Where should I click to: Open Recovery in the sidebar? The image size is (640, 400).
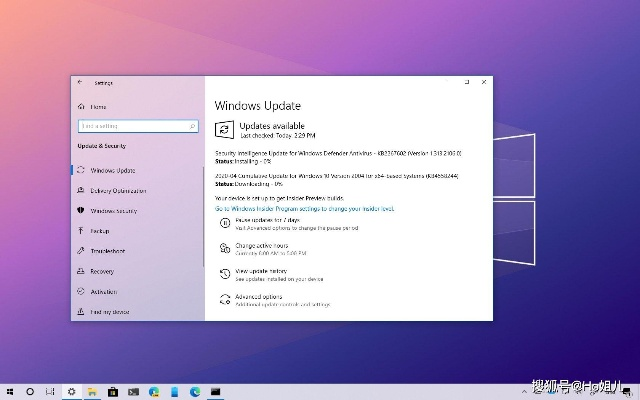click(x=102, y=271)
